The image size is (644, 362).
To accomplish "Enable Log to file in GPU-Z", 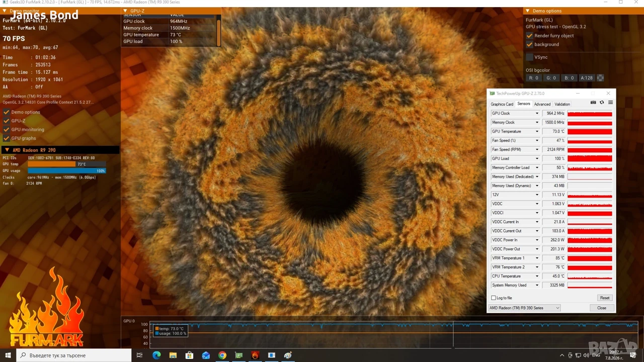I will [x=494, y=298].
